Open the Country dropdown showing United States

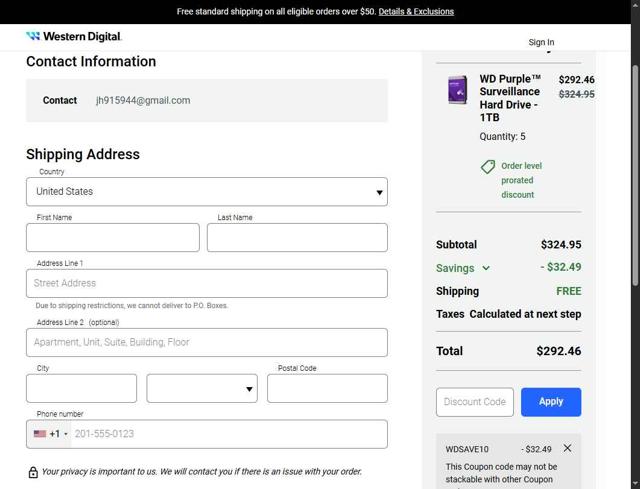(x=207, y=191)
